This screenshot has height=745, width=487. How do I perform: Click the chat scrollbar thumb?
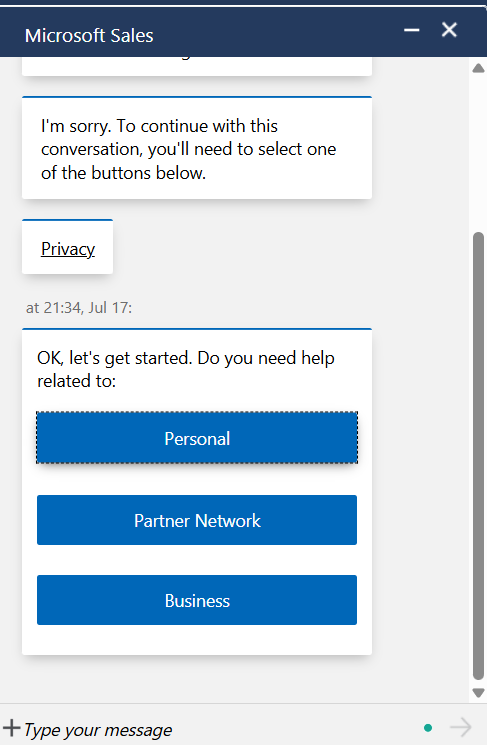tap(478, 456)
